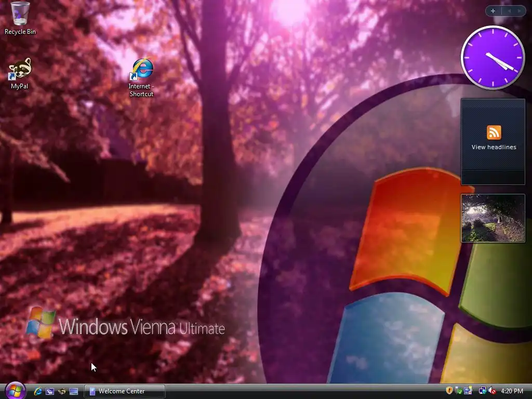
Task: Click the Show desktop Quick Launch icon
Action: pyautogui.click(x=74, y=391)
